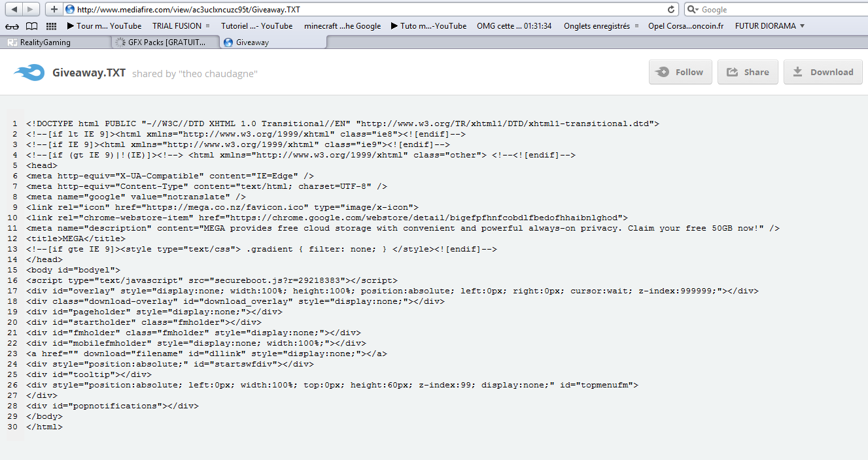Download the Giveaway.TXT file

click(x=822, y=72)
